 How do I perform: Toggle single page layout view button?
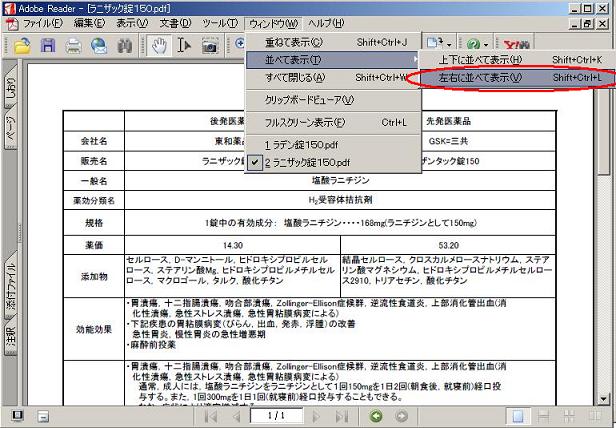[517, 415]
